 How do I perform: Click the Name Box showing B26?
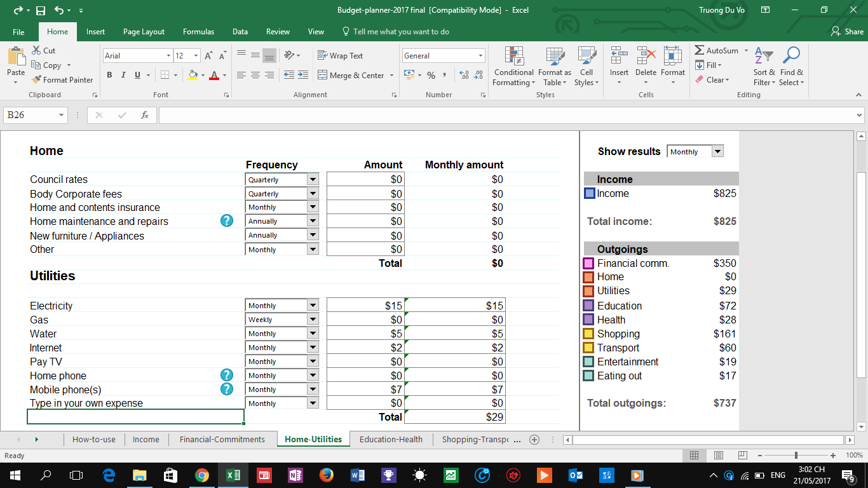coord(30,115)
